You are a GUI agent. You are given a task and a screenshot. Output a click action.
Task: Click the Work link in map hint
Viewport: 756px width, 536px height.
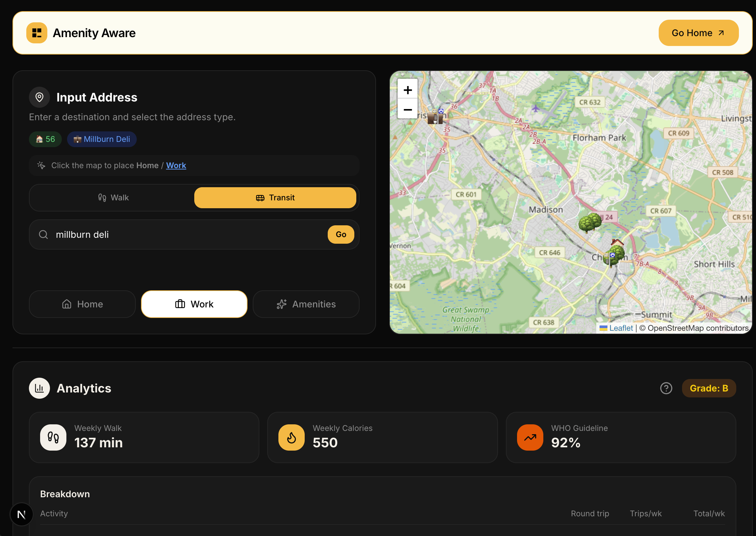(x=176, y=165)
